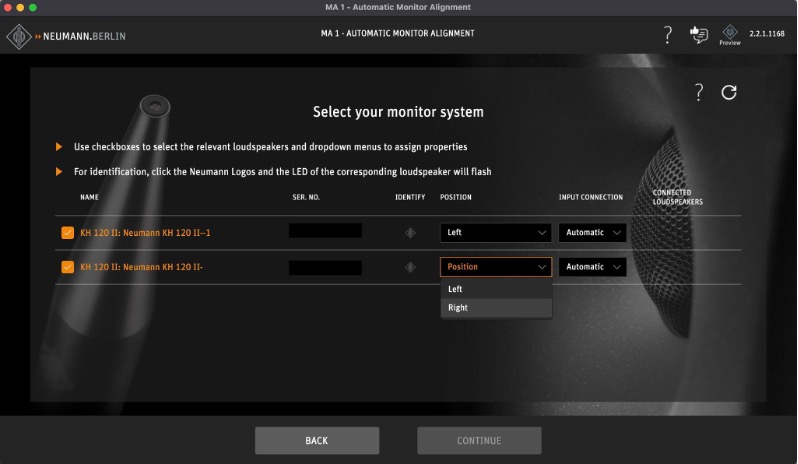
Task: Open help from the top header question mark
Action: pos(668,35)
